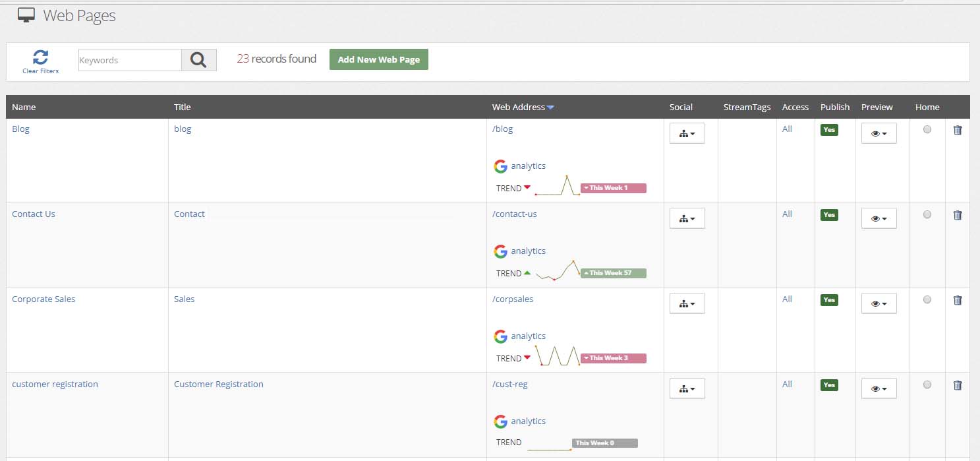Toggle the Publish Yes badge for Blog
980x461 pixels.
tap(829, 130)
